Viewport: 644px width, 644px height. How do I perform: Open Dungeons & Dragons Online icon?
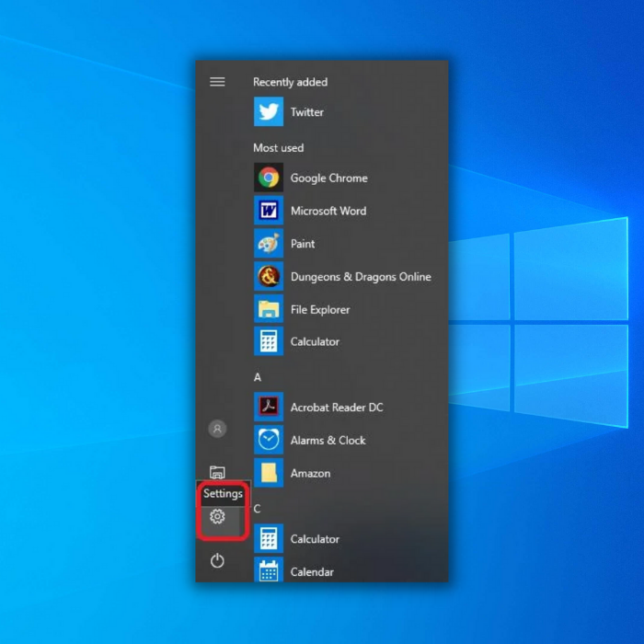click(269, 276)
